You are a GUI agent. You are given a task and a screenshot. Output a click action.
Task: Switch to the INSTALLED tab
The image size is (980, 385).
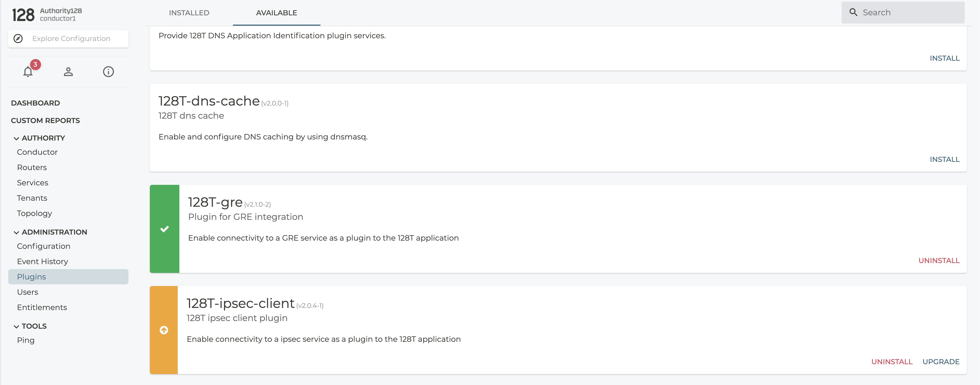coord(189,13)
